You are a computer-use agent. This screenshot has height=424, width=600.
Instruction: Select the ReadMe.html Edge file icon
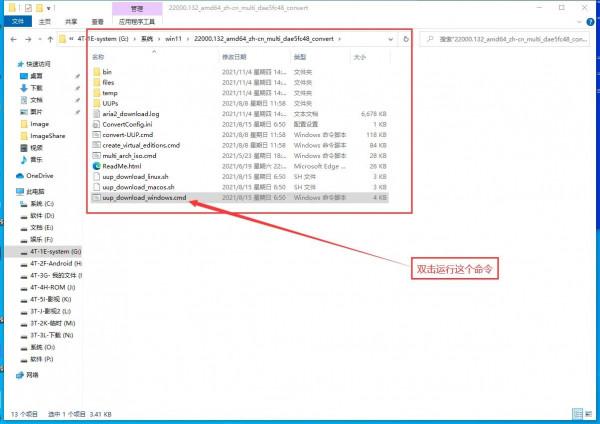coord(96,165)
